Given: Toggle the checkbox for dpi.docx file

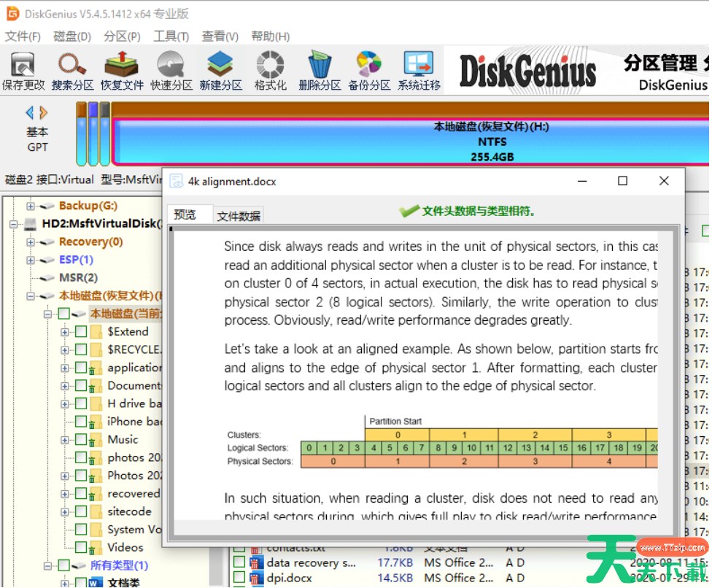Looking at the screenshot, I should (x=239, y=578).
